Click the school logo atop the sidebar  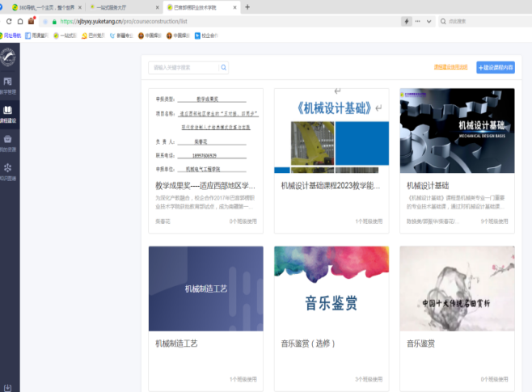pyautogui.click(x=8, y=56)
